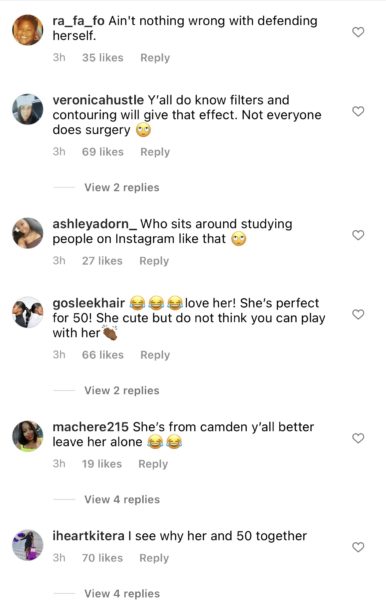Image resolution: width=386 pixels, height=600 pixels.
Task: Visit the gosleekhair username link
Action: click(x=89, y=303)
